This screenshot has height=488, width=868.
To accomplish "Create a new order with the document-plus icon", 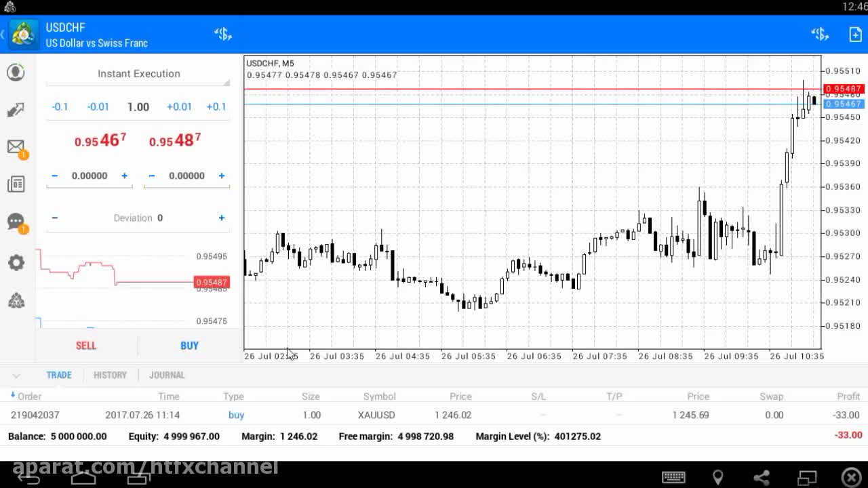I will pos(855,35).
